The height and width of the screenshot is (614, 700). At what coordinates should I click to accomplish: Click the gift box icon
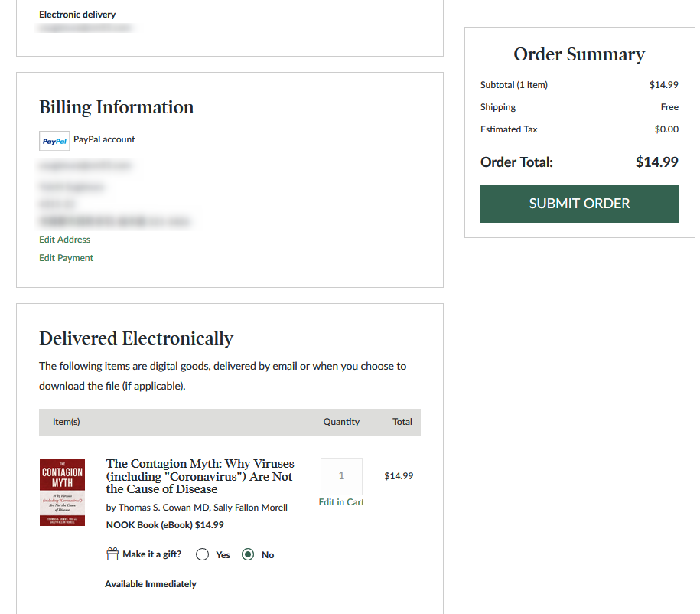[112, 554]
